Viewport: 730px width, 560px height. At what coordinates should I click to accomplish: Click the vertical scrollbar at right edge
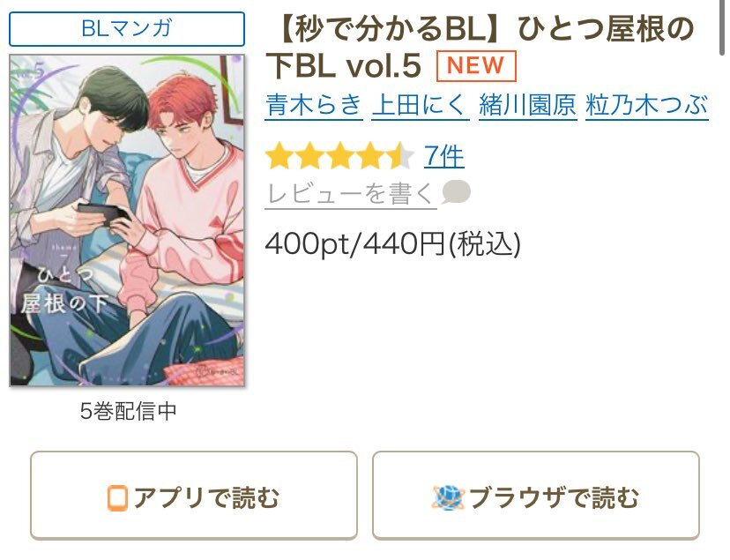725,28
